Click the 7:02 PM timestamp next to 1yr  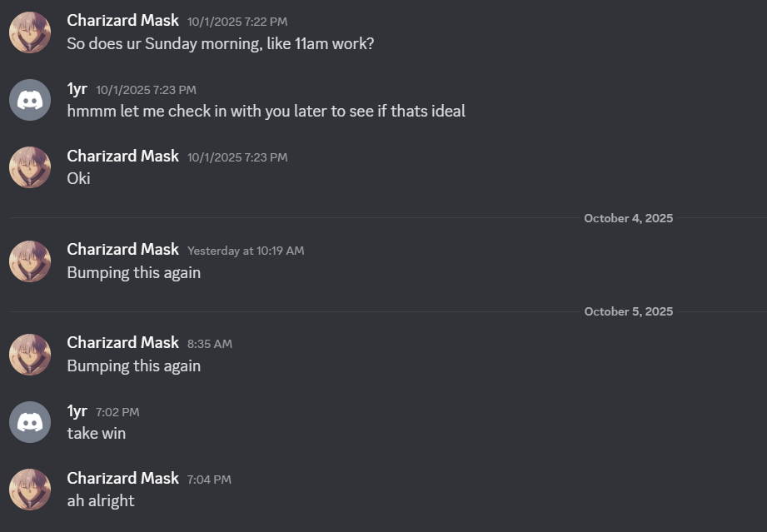(x=117, y=412)
